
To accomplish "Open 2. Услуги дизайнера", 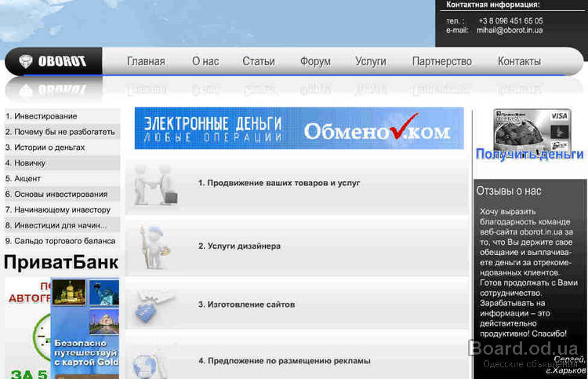I will [239, 246].
